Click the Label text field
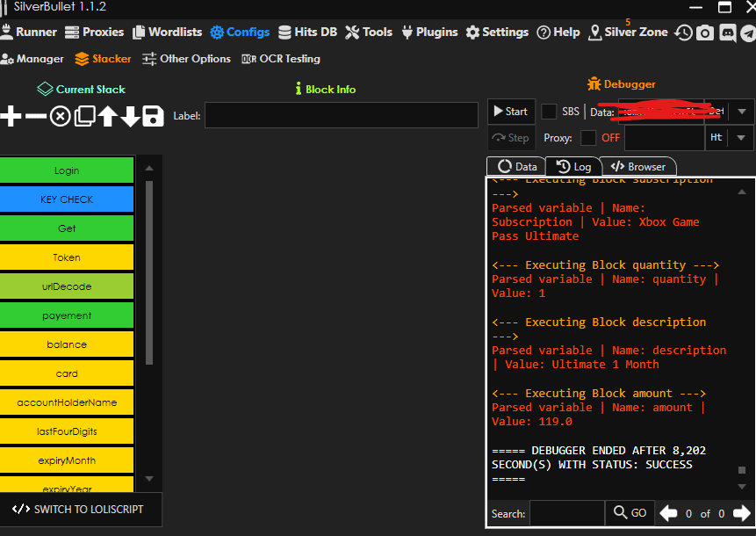 (342, 115)
